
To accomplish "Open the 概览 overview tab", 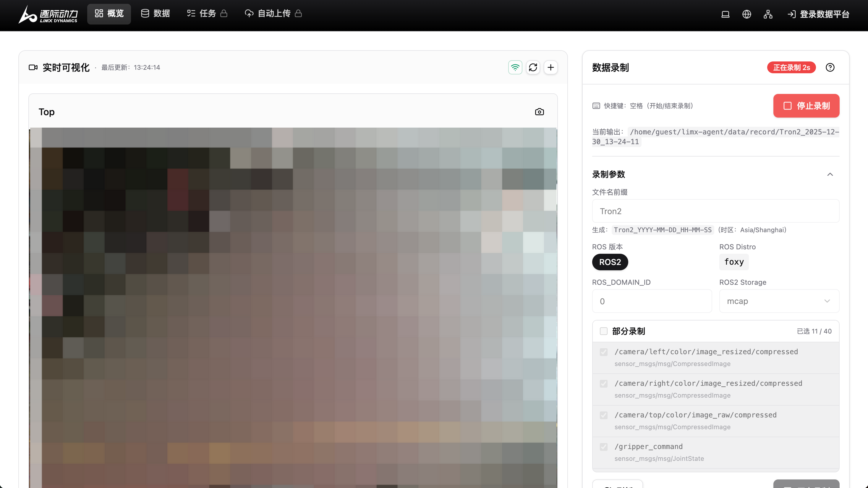I will point(109,14).
